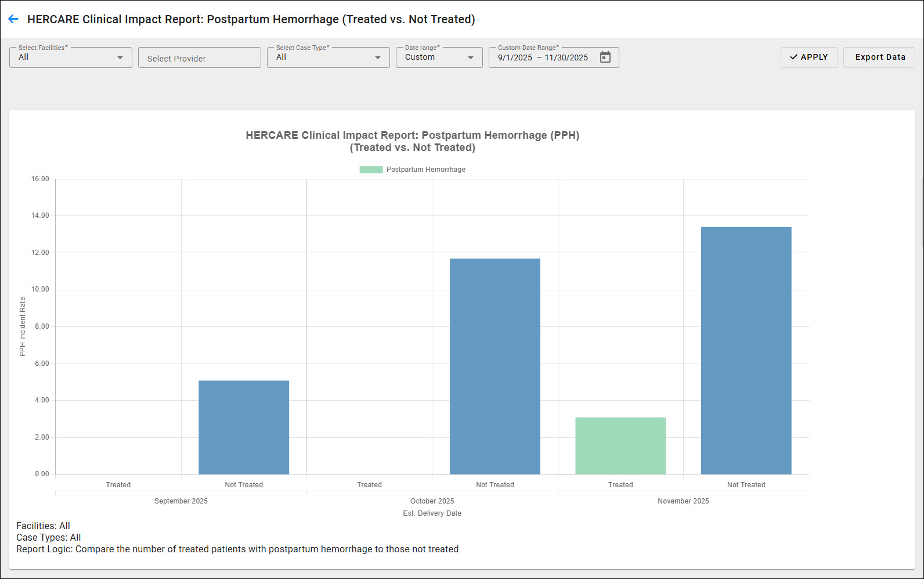Click the October 2025 axis label

click(x=432, y=501)
